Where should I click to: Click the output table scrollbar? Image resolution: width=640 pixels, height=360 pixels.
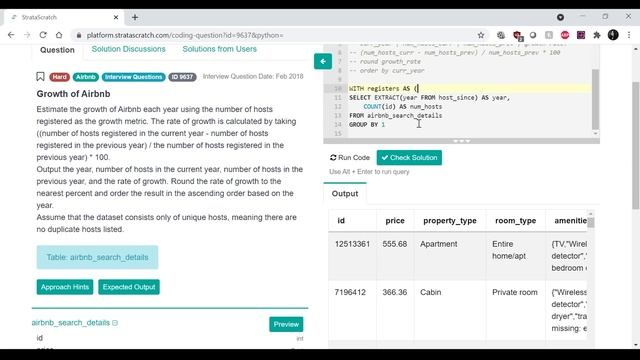591,222
